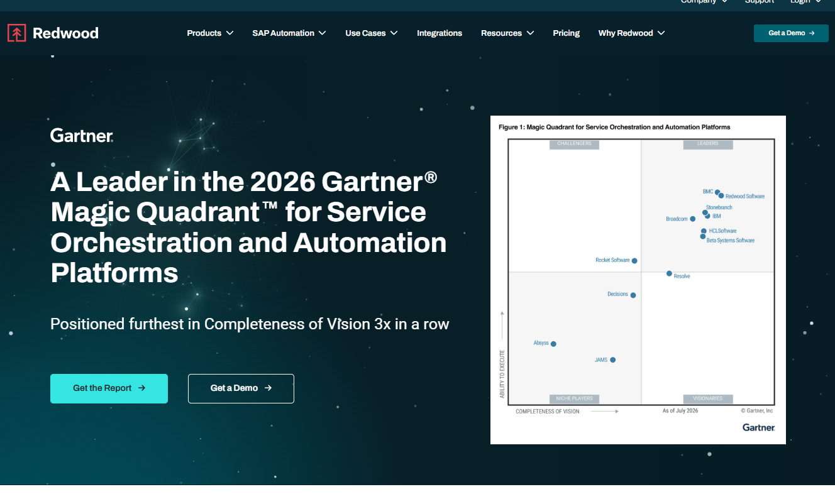This screenshot has width=835, height=504.
Task: Open the SAP Automation dropdown
Action: (x=289, y=33)
